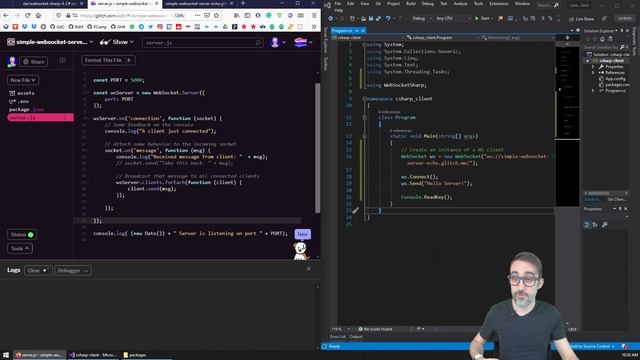Viewport: 640px width, 360px height.
Task: Click the Glitch search magnifier icon
Action: point(258,42)
